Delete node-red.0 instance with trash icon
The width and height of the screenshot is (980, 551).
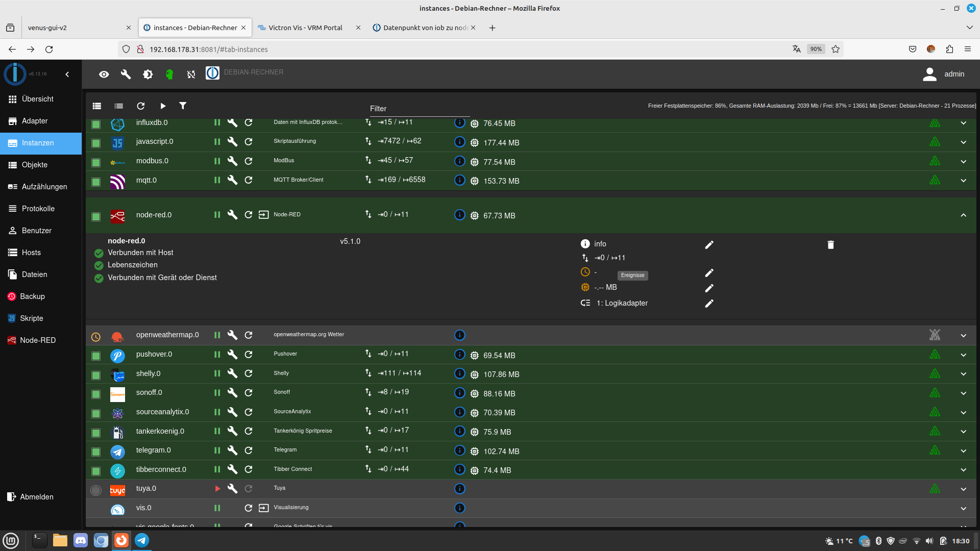point(830,245)
